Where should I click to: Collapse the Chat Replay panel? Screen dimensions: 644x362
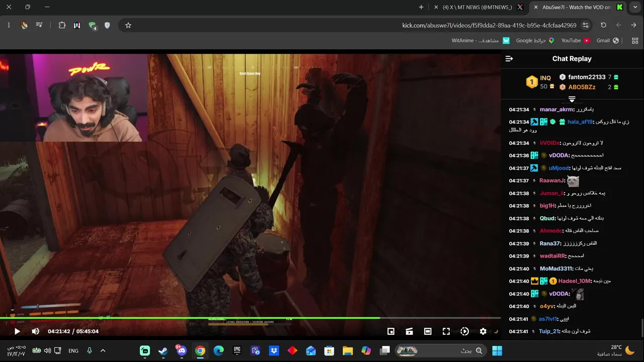click(509, 59)
